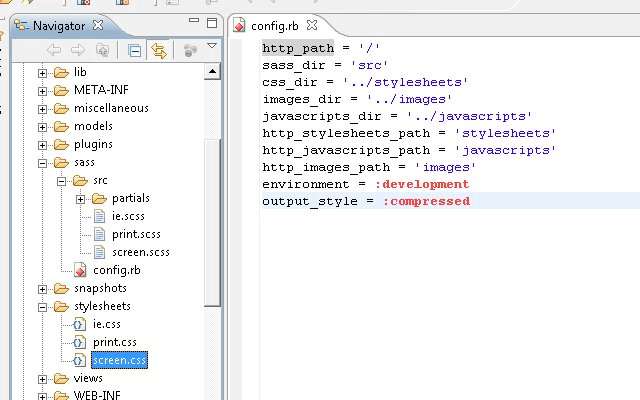Close the config.rb editor tab

tap(312, 25)
